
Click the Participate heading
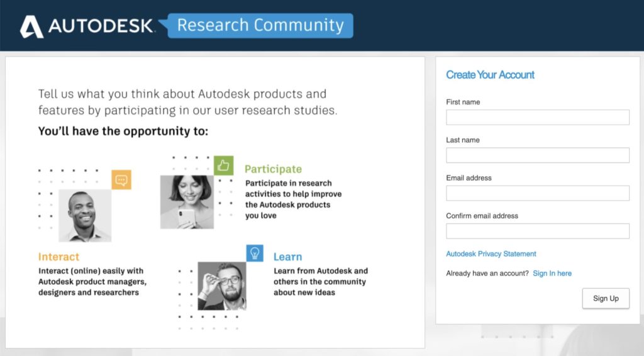273,169
